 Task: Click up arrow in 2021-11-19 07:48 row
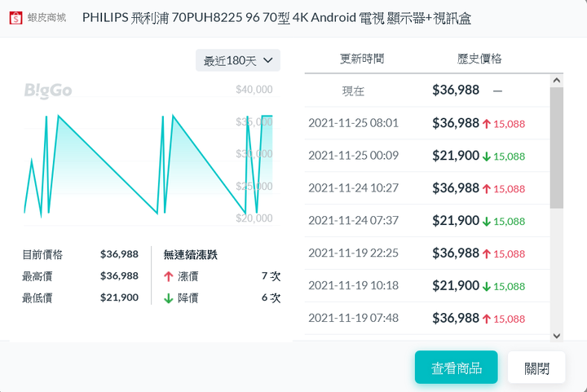[486, 319]
